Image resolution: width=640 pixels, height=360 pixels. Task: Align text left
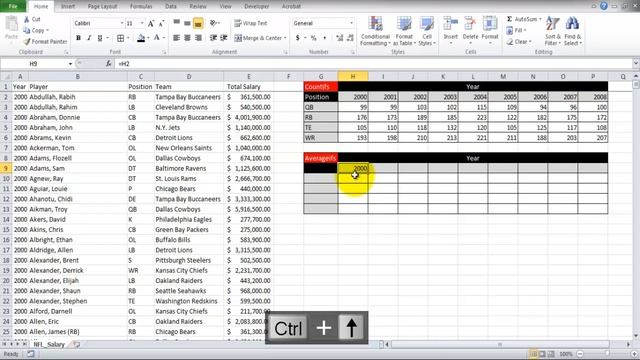[176, 38]
